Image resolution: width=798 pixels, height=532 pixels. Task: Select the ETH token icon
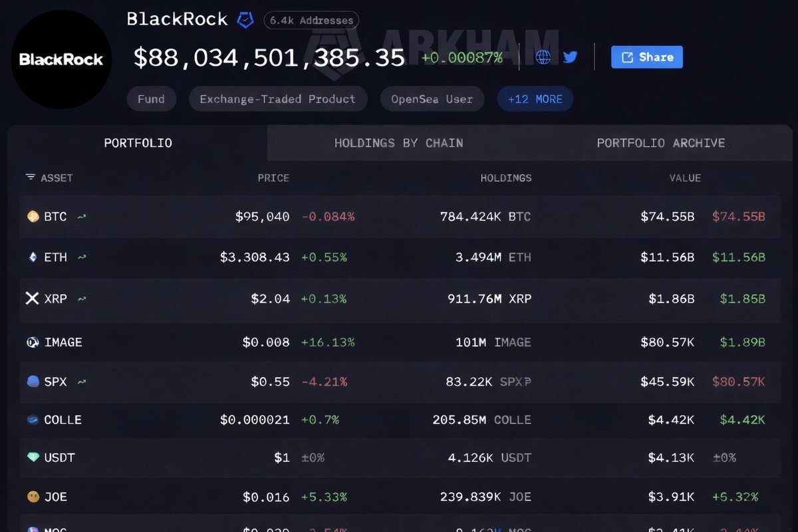click(33, 257)
